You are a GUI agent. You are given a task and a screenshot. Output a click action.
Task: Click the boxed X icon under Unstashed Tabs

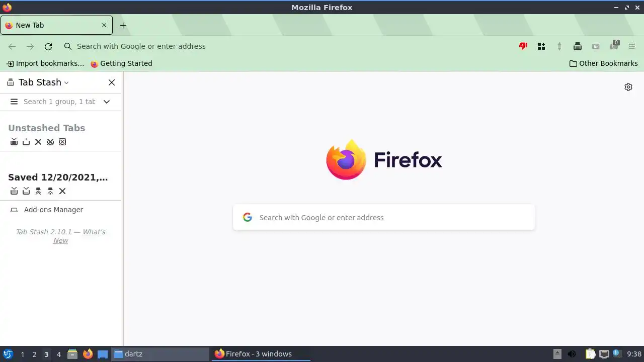62,142
